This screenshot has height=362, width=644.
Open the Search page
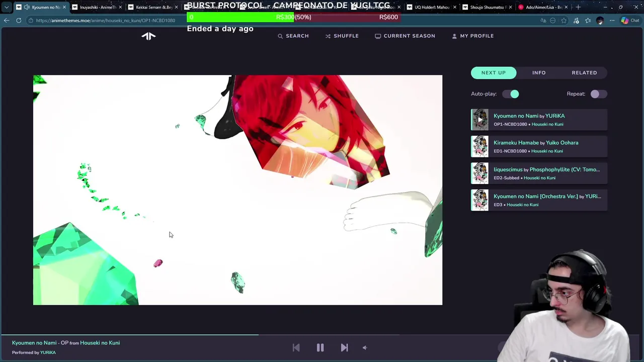pos(293,36)
